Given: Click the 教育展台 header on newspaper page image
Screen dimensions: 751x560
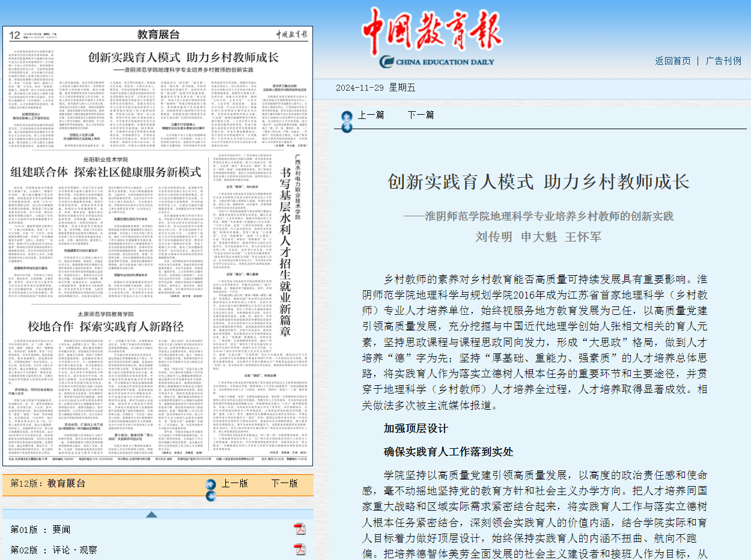Looking at the screenshot, I should (158, 34).
